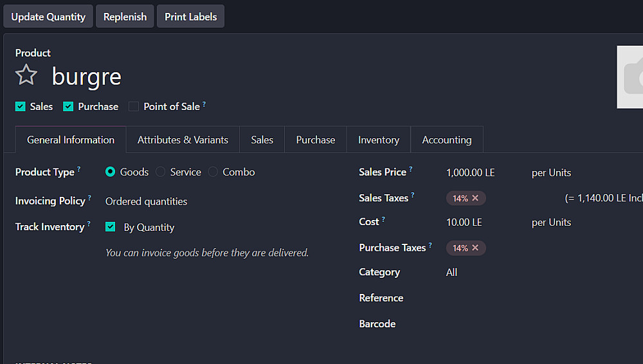Uncheck the Sales checkbox
Image resolution: width=643 pixels, height=364 pixels.
[x=21, y=107]
